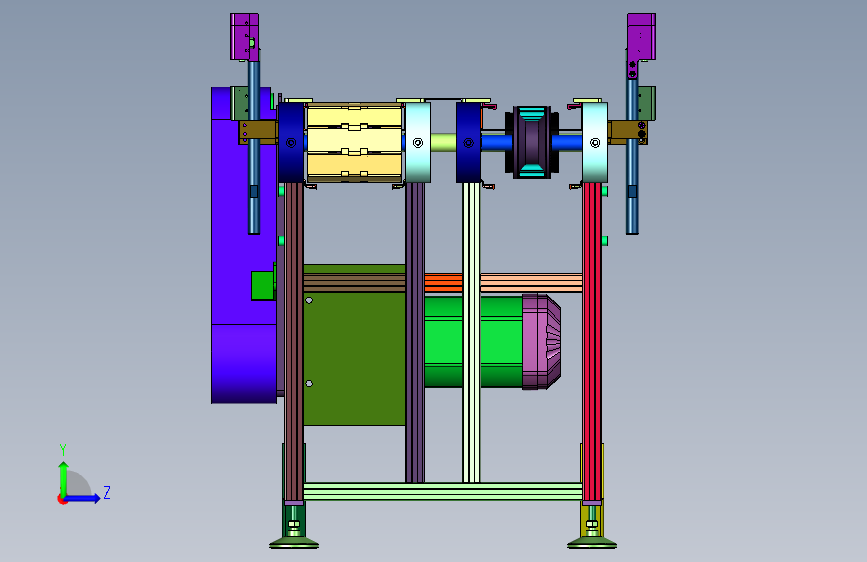Select the bright green motor body
867x562 pixels.
tap(473, 342)
